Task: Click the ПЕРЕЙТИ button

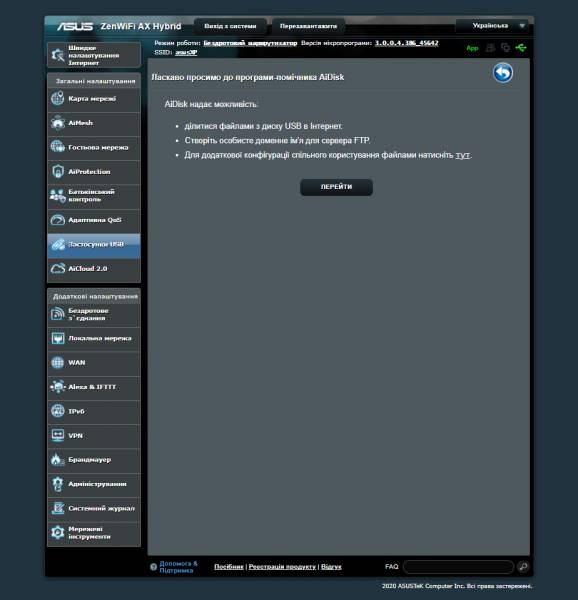Action: pyautogui.click(x=336, y=187)
